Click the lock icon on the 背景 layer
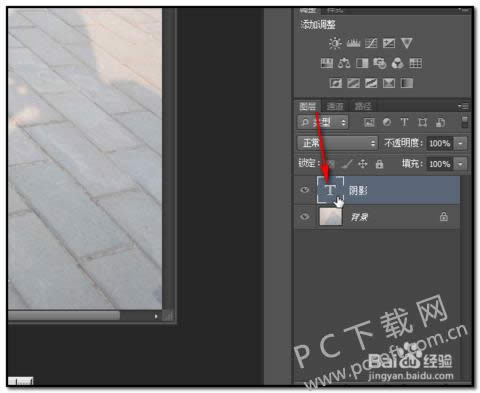 (444, 217)
